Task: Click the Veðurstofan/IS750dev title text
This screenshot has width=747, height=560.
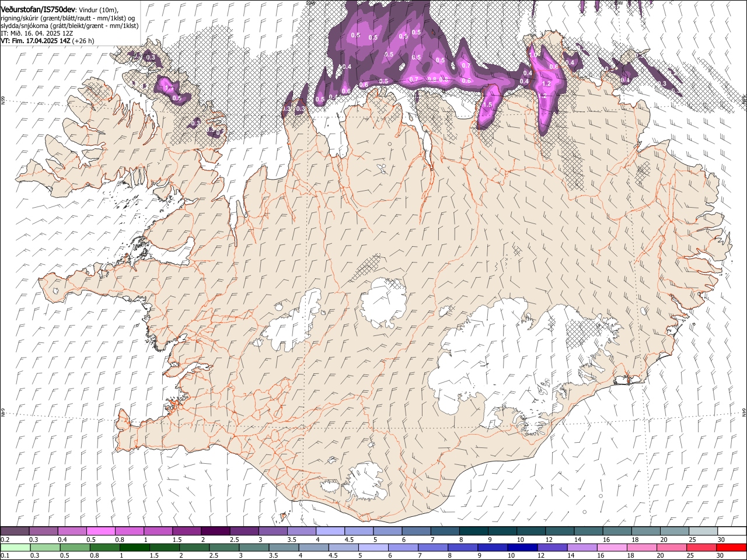Action: click(x=38, y=9)
